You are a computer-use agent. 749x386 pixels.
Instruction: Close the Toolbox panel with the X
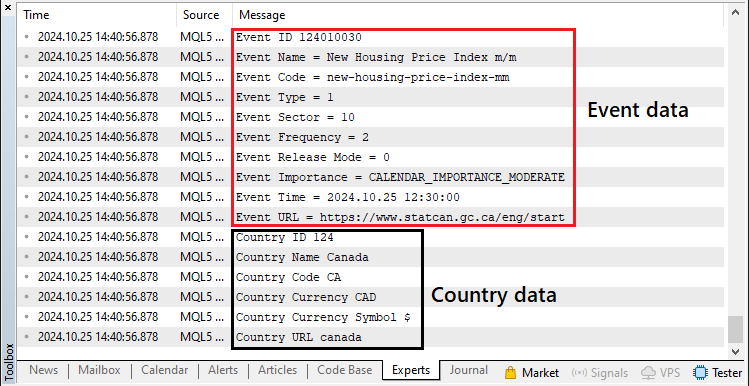click(7, 8)
